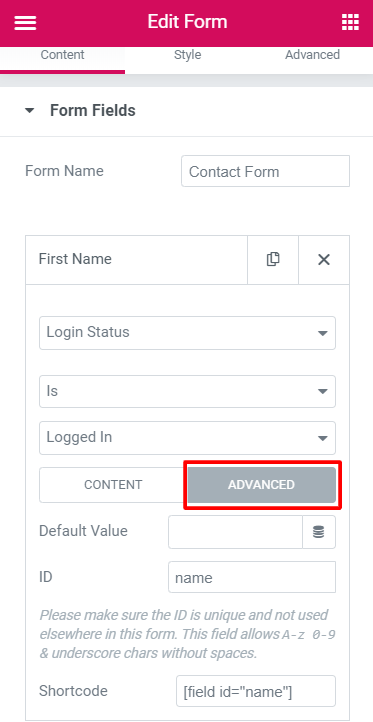The image size is (373, 722).
Task: Select the field ADVANCED toggle button
Action: coord(262,485)
